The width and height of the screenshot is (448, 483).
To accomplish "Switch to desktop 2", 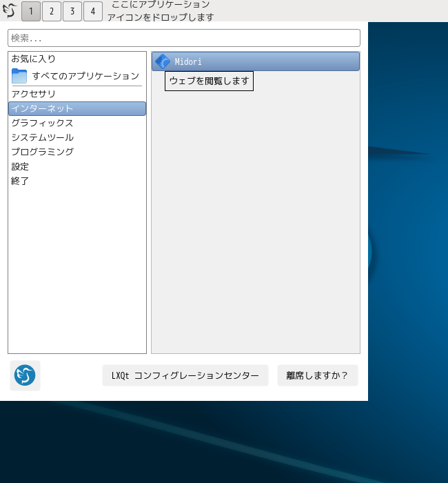I will [52, 12].
